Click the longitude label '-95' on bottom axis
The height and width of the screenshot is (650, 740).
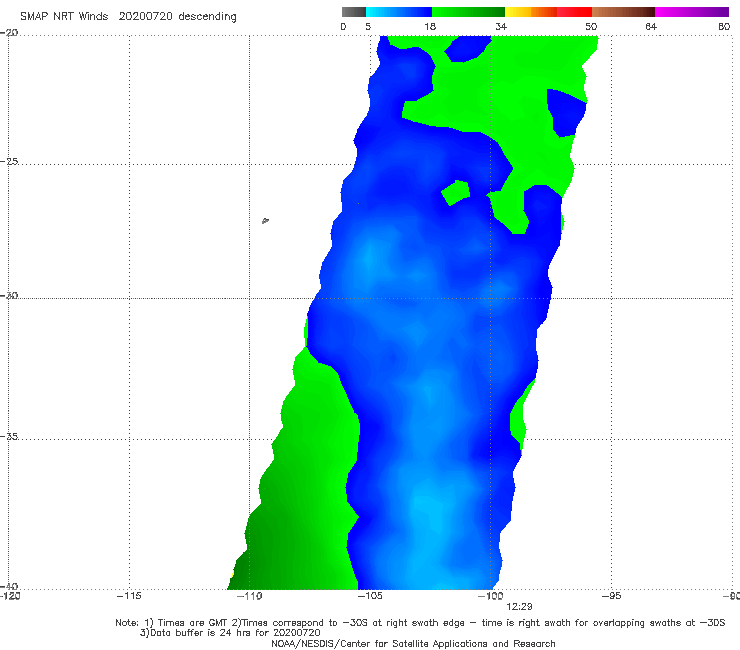point(611,596)
